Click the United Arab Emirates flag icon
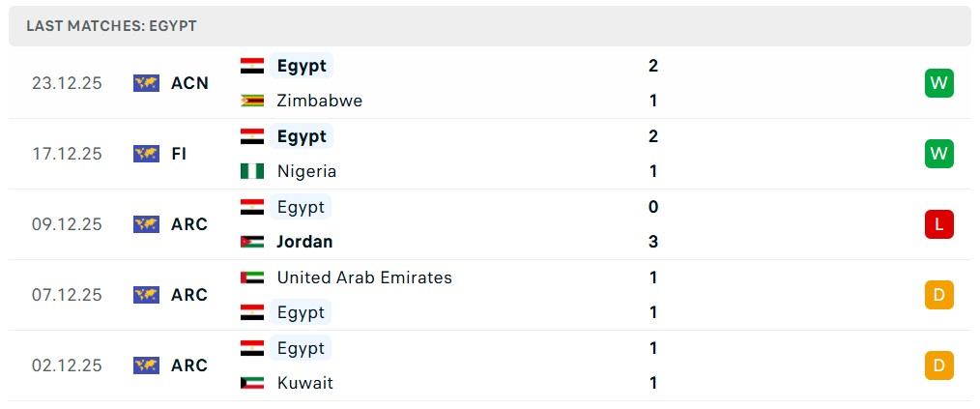 [252, 278]
